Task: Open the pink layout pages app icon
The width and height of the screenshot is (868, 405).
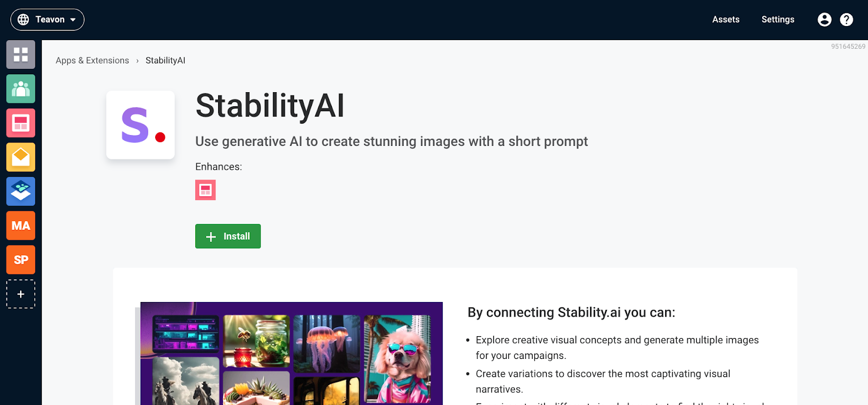Action: [21, 123]
